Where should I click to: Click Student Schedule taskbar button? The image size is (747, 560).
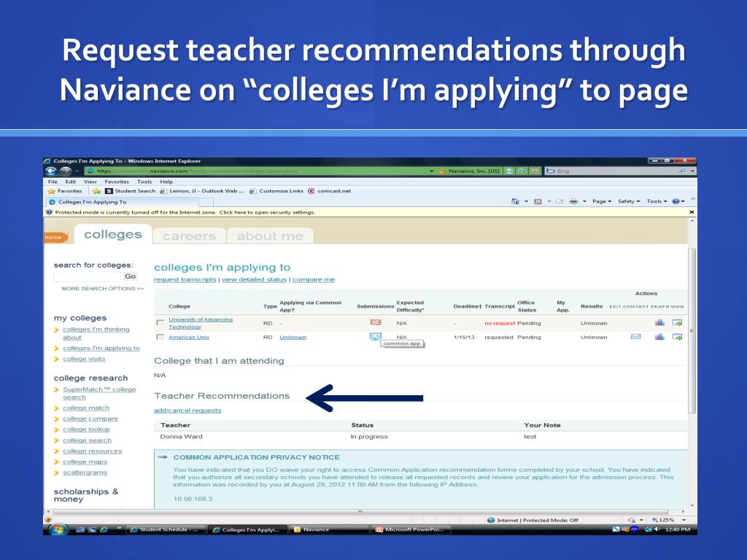[x=166, y=529]
